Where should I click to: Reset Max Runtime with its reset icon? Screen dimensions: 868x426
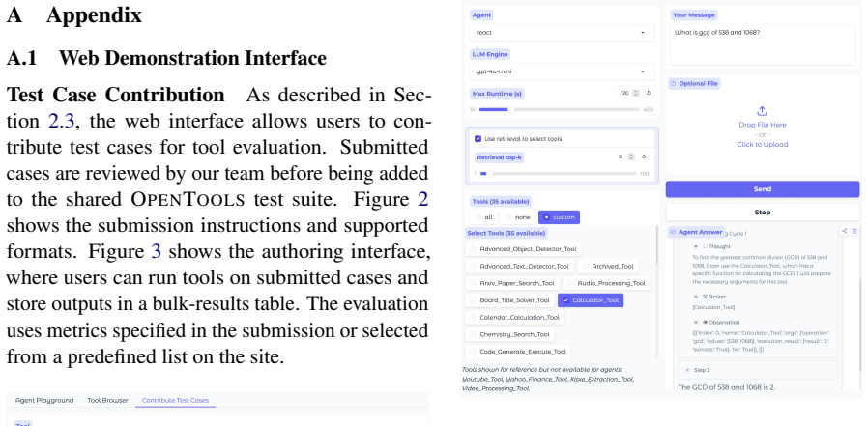click(x=649, y=93)
